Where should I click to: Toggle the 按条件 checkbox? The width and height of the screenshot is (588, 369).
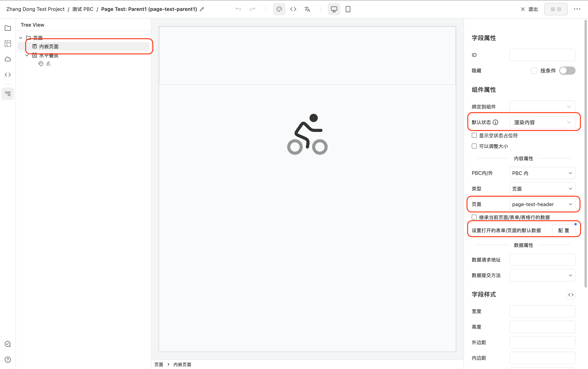click(x=534, y=71)
